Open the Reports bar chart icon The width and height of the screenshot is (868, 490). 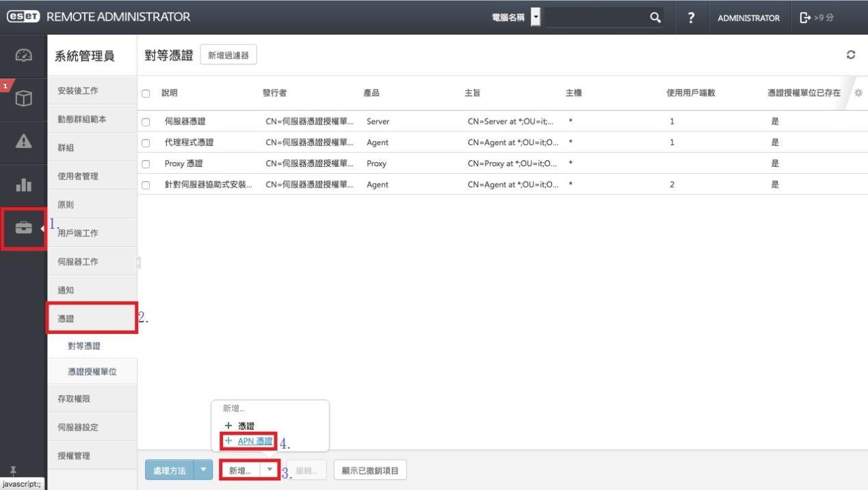pos(23,185)
